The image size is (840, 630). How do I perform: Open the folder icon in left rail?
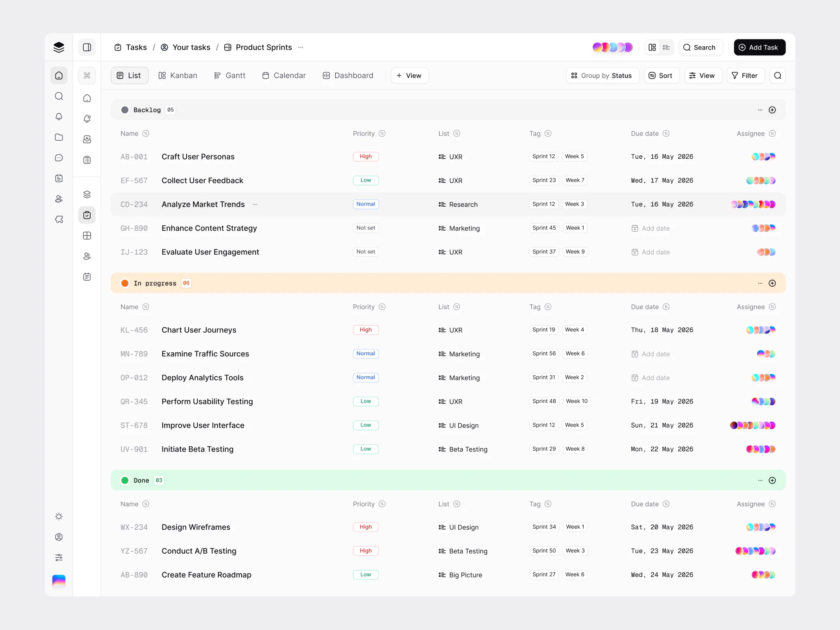click(59, 137)
